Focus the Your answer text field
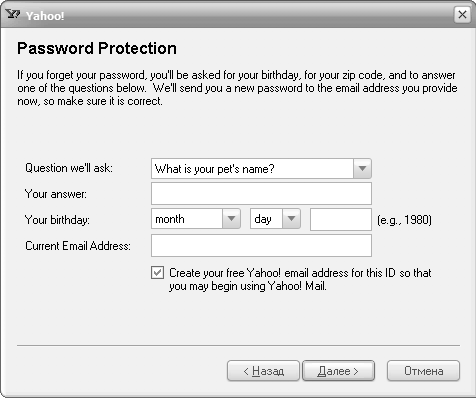Image resolution: width=476 pixels, height=398 pixels. click(261, 193)
